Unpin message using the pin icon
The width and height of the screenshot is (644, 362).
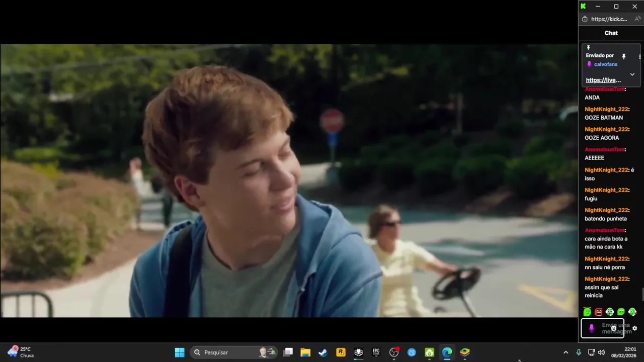pos(624,56)
